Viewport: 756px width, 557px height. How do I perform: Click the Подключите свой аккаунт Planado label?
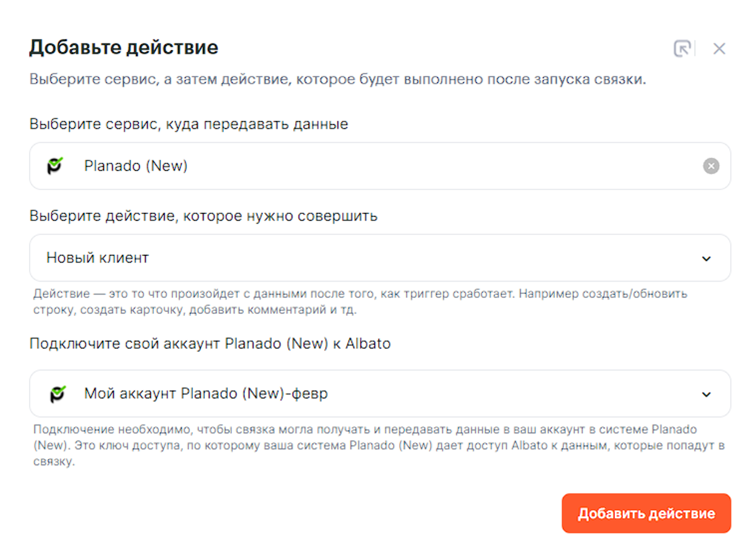pos(210,343)
